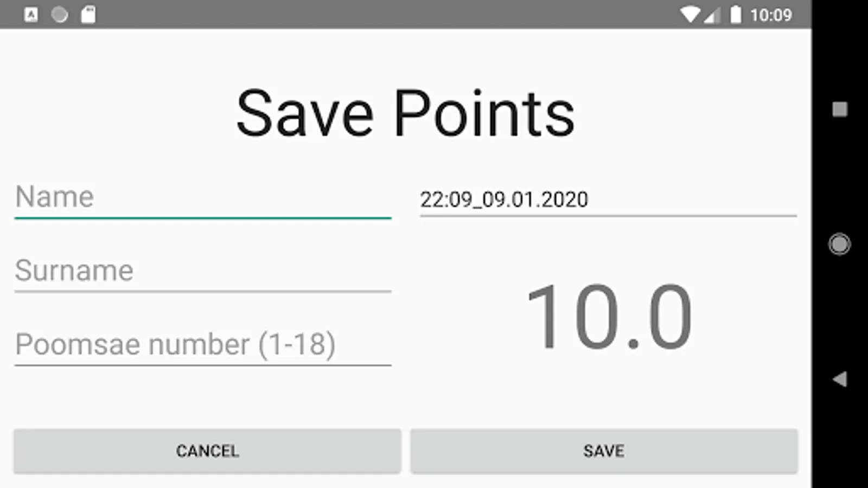Image resolution: width=868 pixels, height=488 pixels.
Task: Click the CANCEL button
Action: click(207, 451)
